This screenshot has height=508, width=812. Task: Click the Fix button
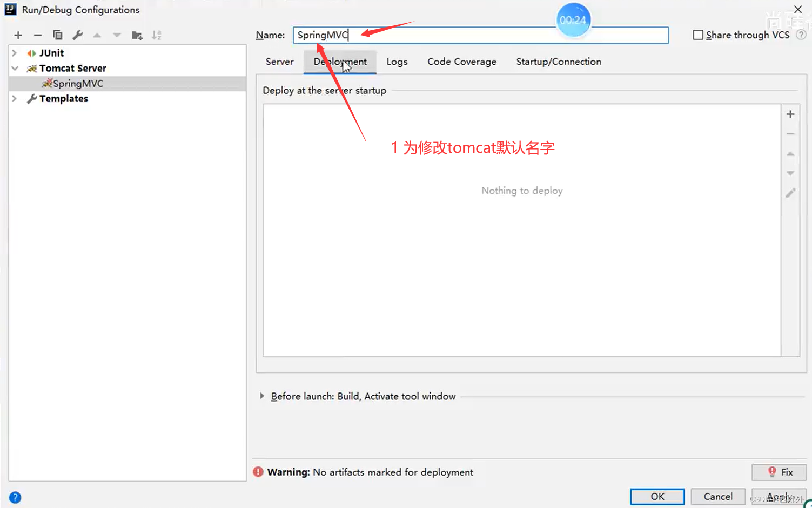pos(779,472)
